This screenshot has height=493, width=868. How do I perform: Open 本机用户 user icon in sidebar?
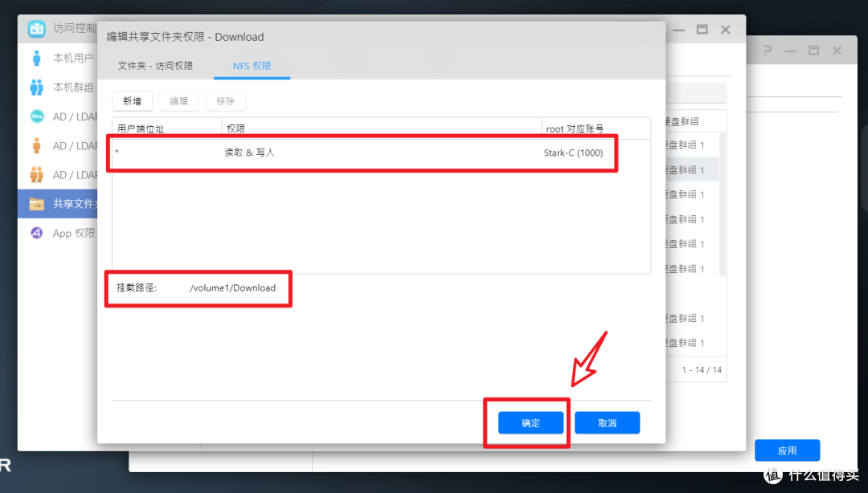pos(36,58)
